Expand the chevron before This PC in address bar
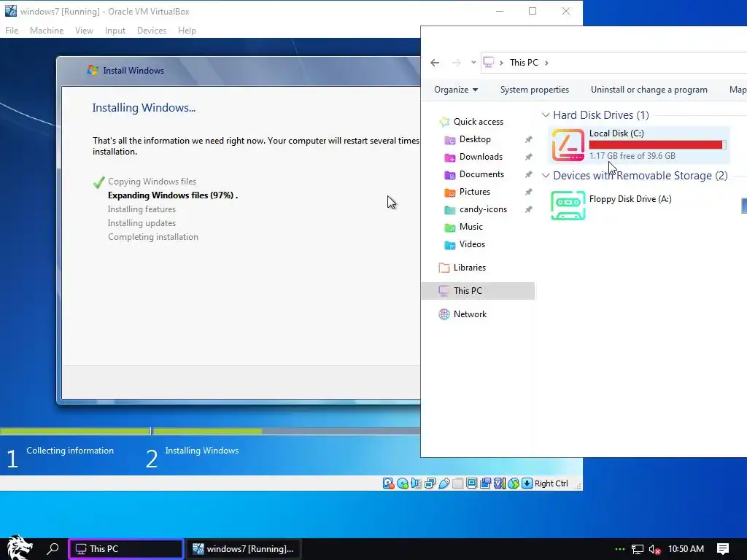Screen dimensions: 747x560 pos(501,63)
